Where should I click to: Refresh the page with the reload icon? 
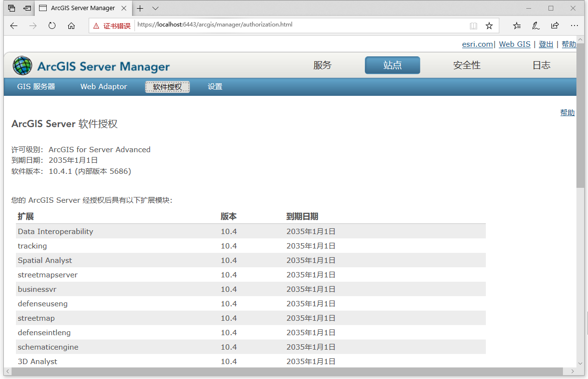tap(52, 26)
